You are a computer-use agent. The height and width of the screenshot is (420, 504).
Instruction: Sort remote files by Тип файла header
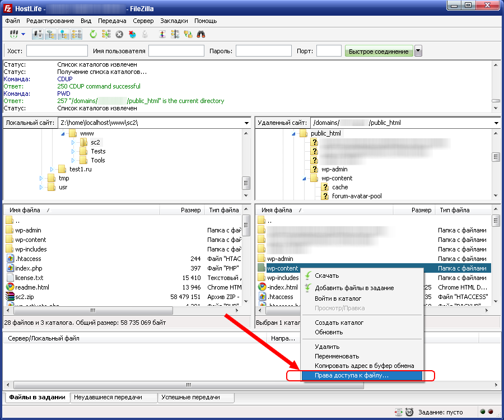point(463,210)
